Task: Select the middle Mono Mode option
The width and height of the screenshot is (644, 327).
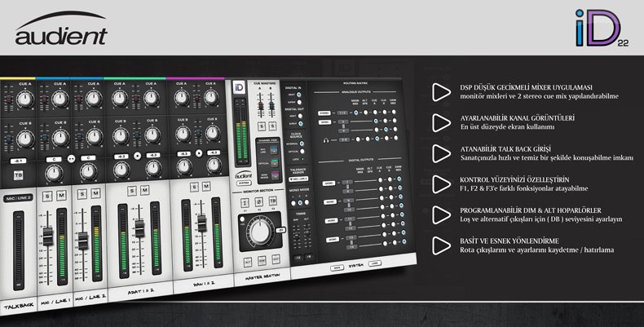Action: point(299,203)
